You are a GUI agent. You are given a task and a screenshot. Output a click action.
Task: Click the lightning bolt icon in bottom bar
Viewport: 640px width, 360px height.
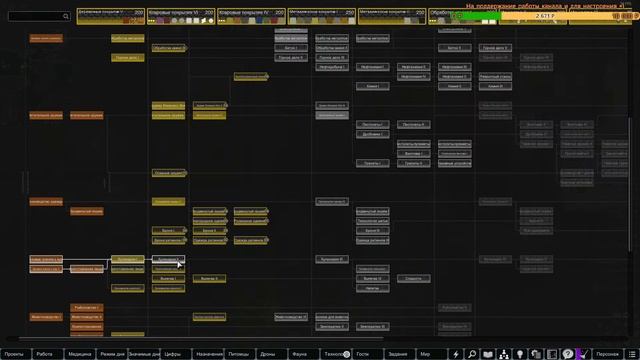456,354
